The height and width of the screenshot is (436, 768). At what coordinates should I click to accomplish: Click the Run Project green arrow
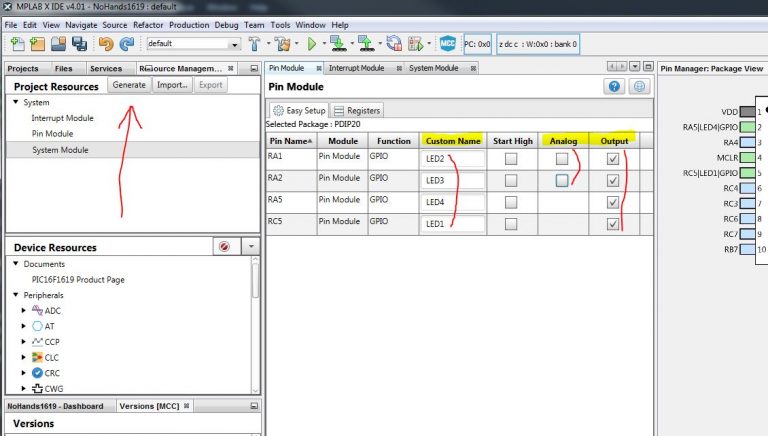coord(312,44)
